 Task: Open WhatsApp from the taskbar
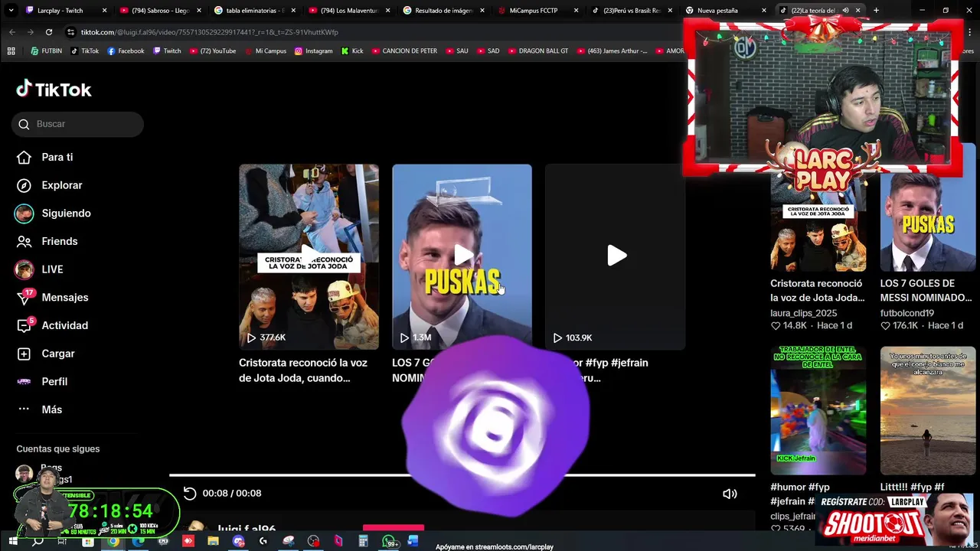[x=389, y=542]
